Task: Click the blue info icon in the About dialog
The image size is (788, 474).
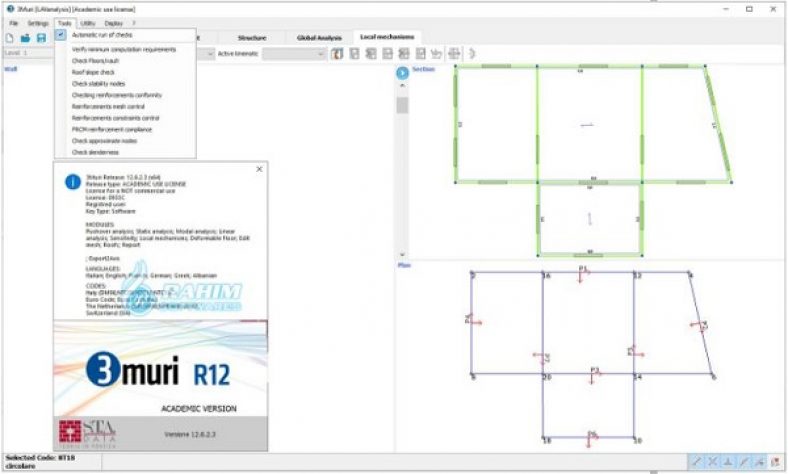Action: click(73, 181)
